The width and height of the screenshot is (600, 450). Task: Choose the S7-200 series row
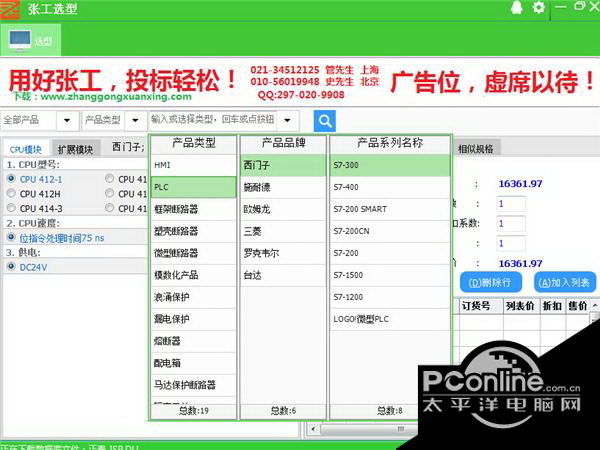[390, 253]
